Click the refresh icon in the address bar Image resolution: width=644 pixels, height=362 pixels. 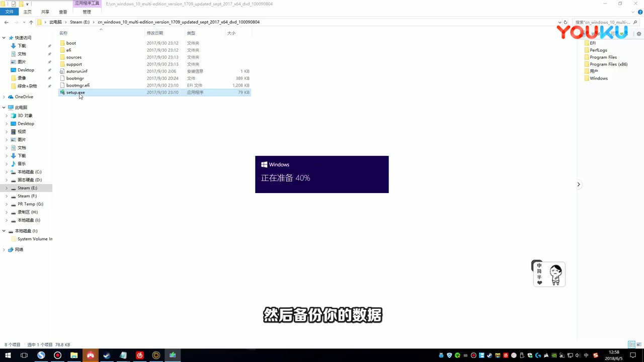click(x=565, y=22)
